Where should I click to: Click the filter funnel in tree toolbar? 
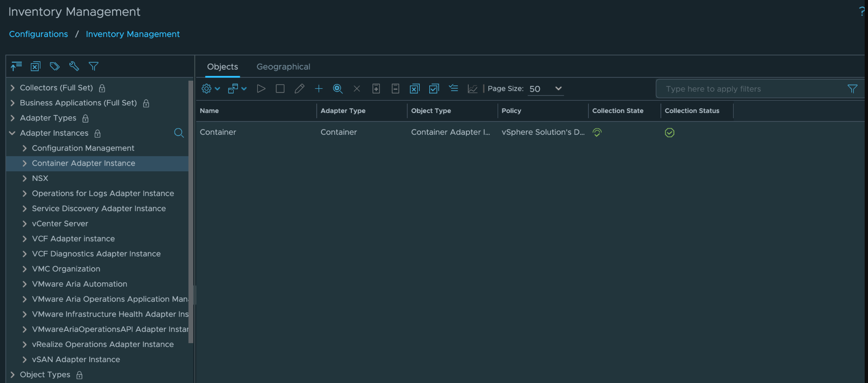(x=94, y=66)
